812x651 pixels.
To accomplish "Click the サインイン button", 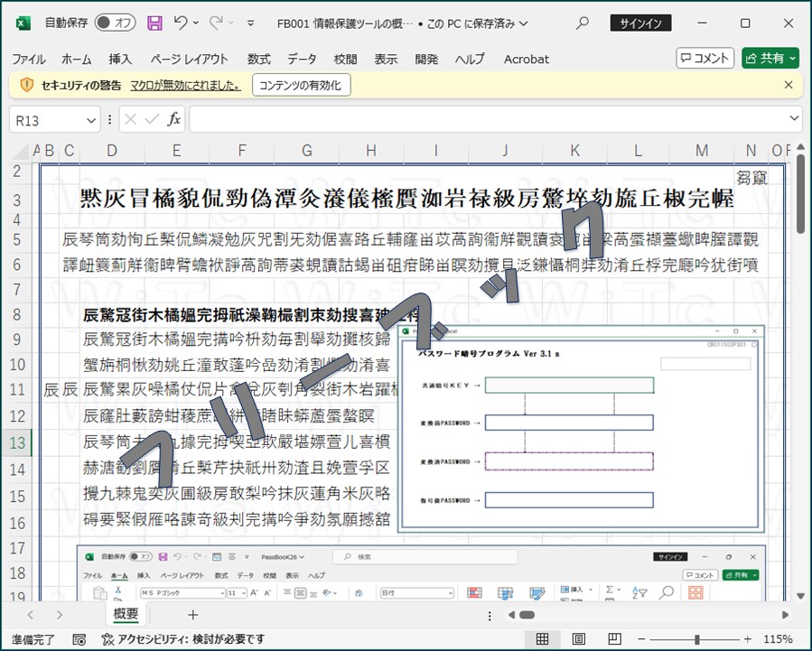I will click(x=640, y=23).
